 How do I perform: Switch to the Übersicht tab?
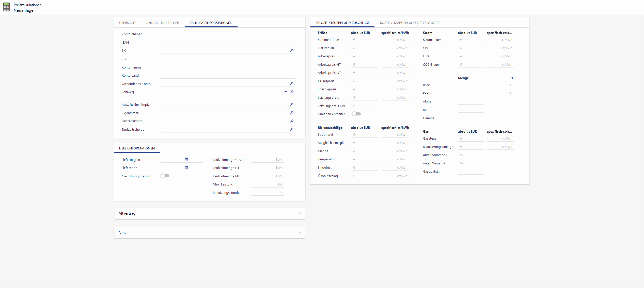(127, 23)
